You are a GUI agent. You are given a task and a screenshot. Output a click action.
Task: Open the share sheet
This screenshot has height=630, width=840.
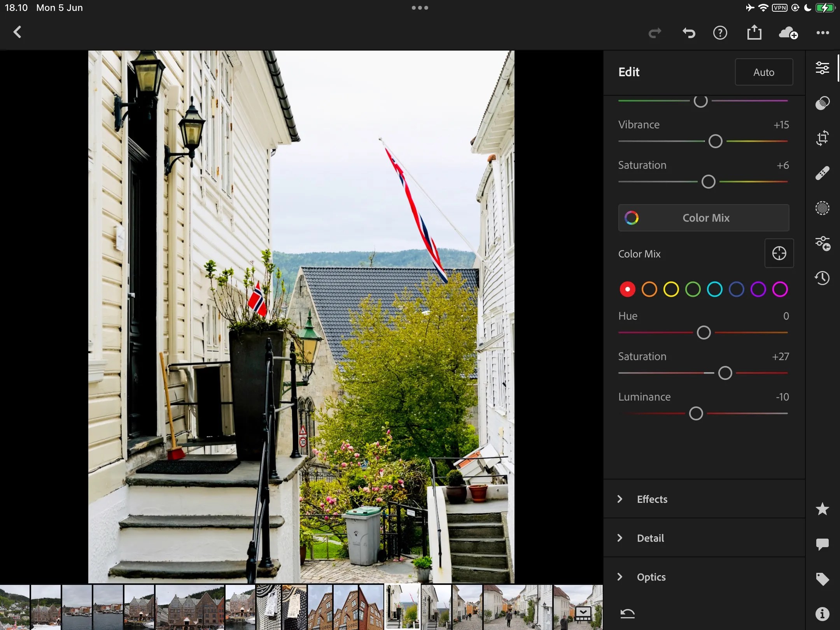(x=754, y=32)
